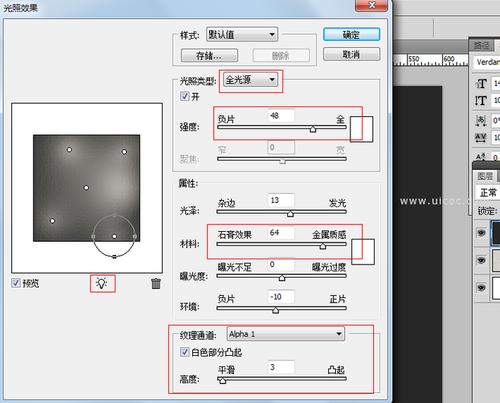Click the font size value field in the Character panel
The height and width of the screenshot is (403, 500).
[496, 83]
